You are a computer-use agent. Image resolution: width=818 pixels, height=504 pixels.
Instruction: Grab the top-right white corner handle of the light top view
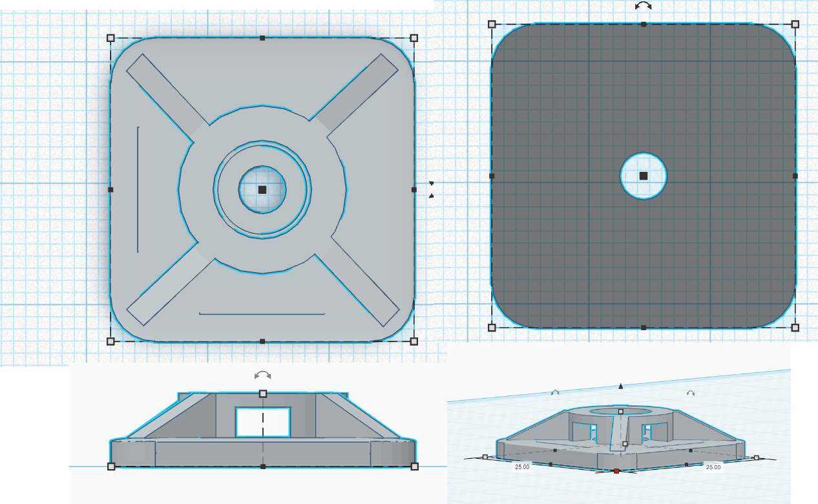414,38
